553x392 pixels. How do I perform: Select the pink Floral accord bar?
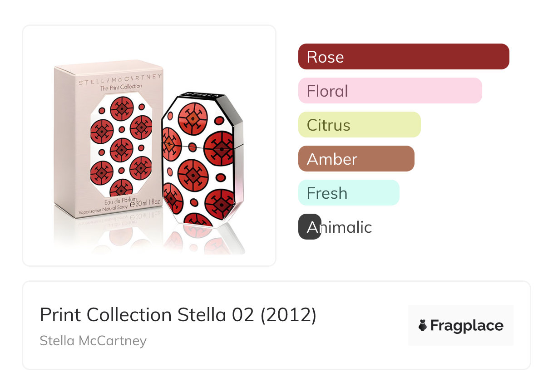click(x=390, y=91)
